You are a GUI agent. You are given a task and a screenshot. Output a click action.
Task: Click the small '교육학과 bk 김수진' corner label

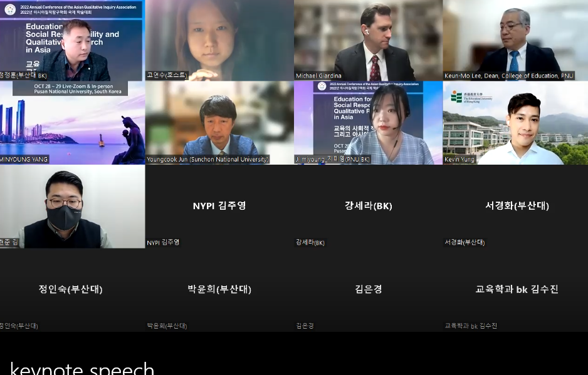pyautogui.click(x=471, y=326)
